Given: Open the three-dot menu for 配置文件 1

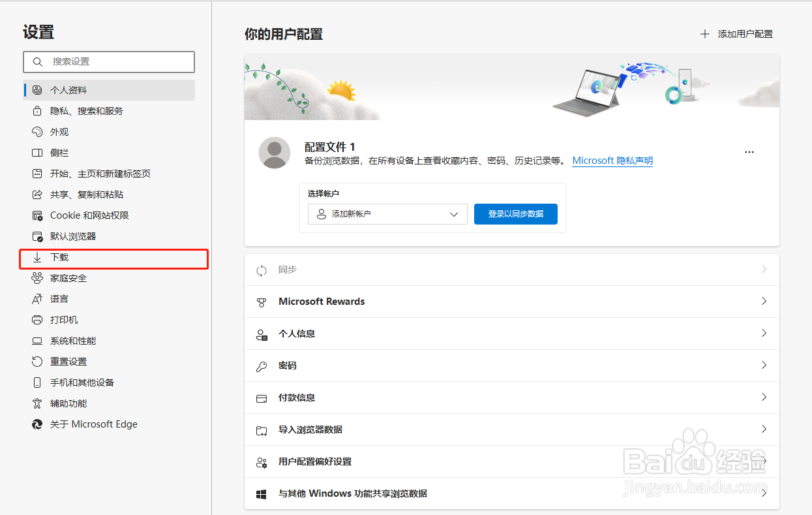Looking at the screenshot, I should [x=749, y=152].
